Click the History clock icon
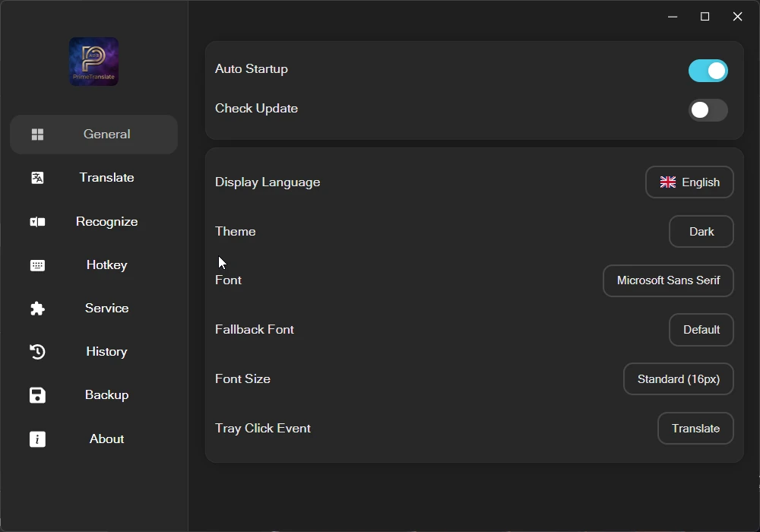760x532 pixels. pyautogui.click(x=37, y=352)
